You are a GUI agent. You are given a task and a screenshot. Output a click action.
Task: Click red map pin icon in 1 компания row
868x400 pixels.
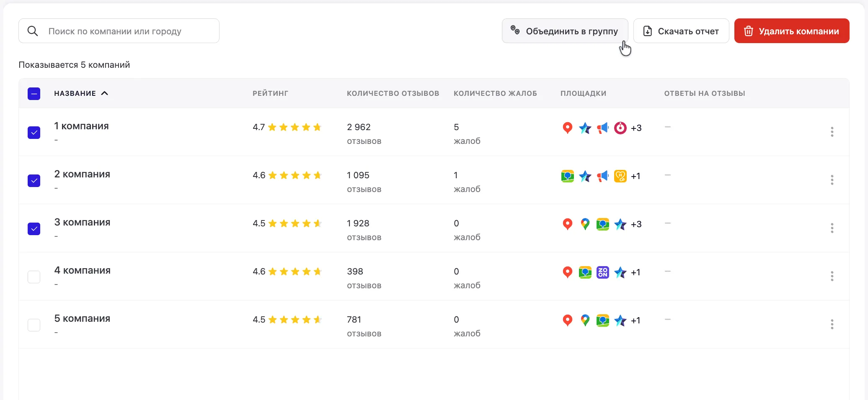pyautogui.click(x=567, y=128)
